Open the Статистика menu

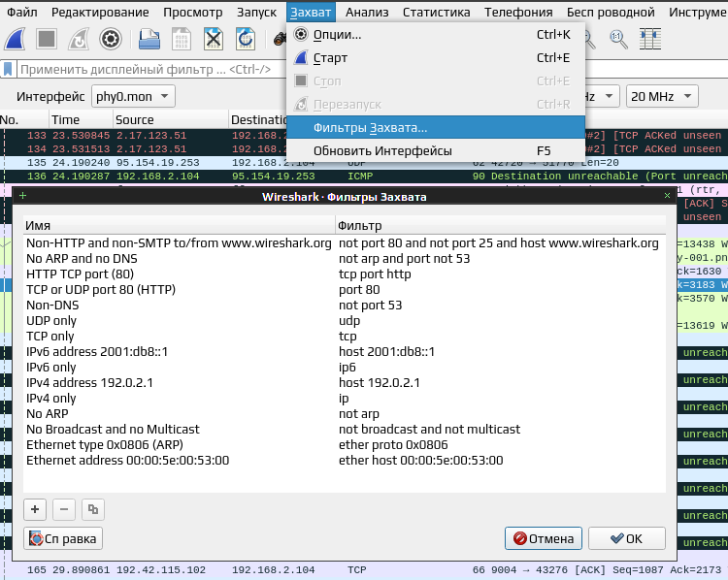pos(437,12)
